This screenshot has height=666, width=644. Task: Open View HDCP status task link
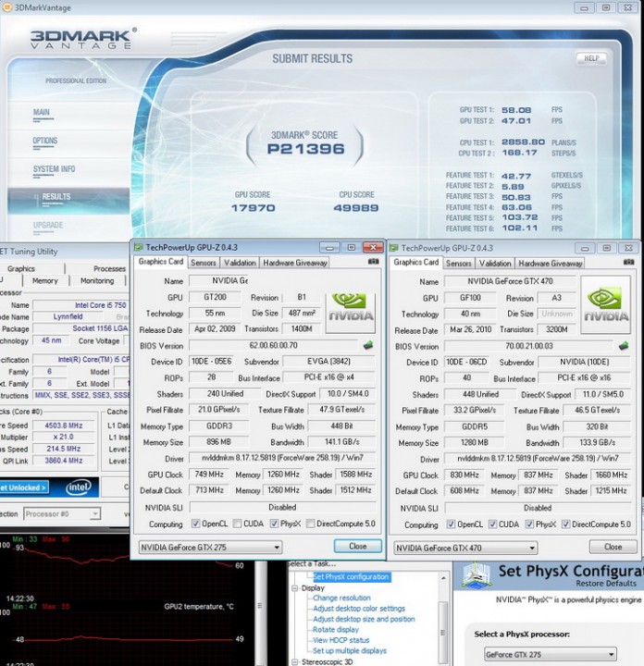pos(341,640)
